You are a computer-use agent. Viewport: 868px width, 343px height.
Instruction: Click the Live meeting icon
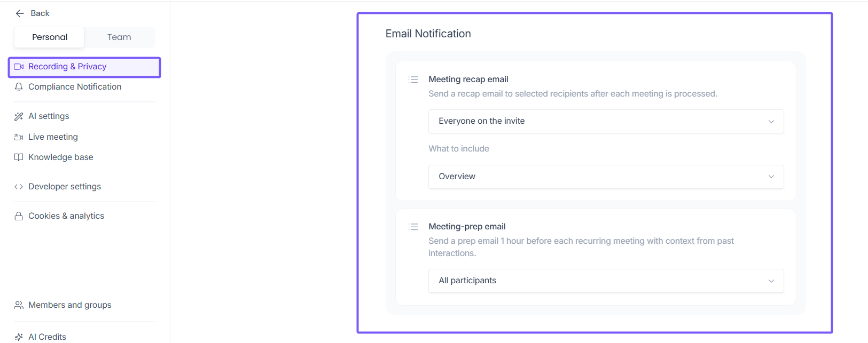click(19, 137)
